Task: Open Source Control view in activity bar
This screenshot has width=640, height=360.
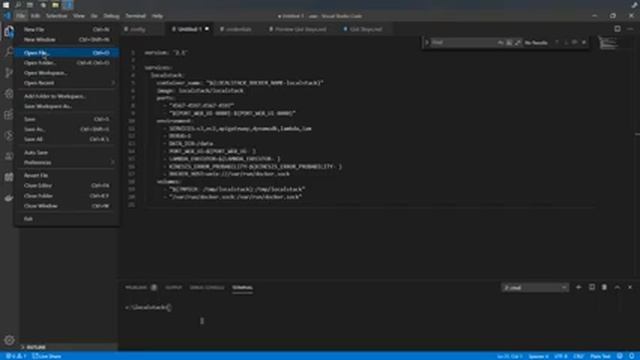Action: 9,73
